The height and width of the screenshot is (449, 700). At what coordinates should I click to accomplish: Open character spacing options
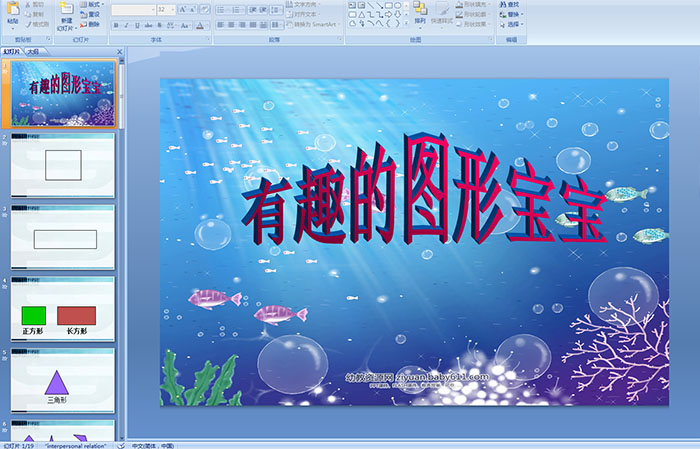(171, 25)
